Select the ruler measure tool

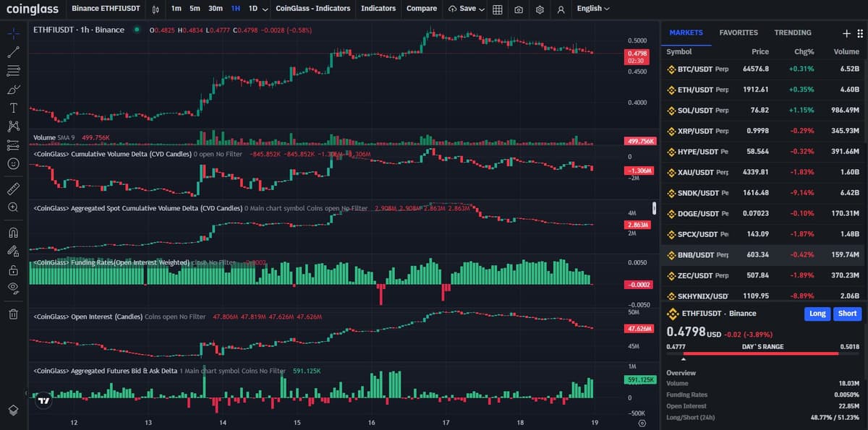(13, 189)
